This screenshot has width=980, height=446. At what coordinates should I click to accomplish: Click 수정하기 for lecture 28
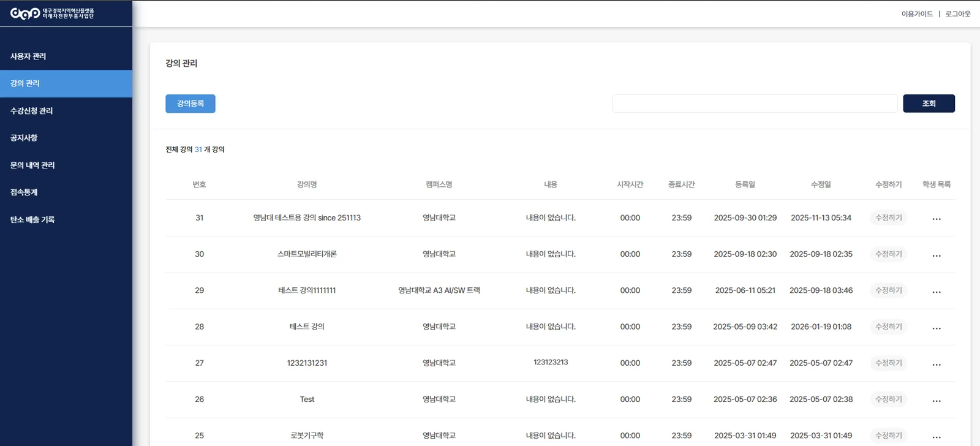(x=889, y=327)
